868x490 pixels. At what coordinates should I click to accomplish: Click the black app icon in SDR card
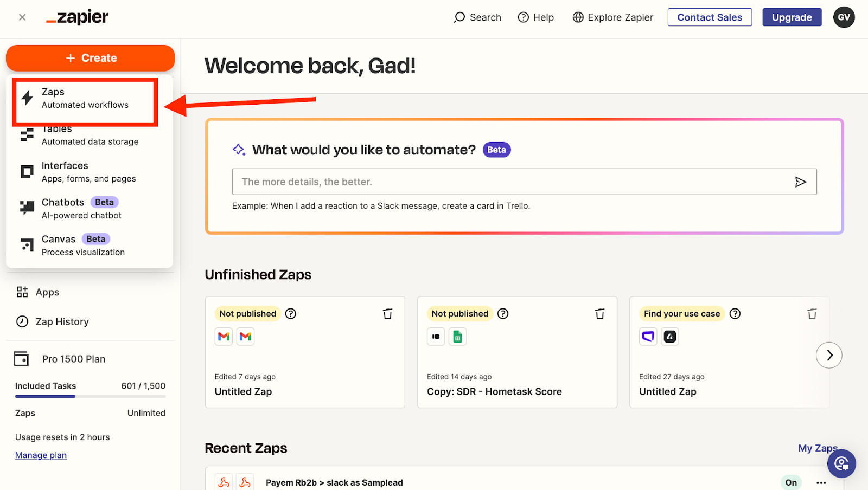tap(436, 337)
